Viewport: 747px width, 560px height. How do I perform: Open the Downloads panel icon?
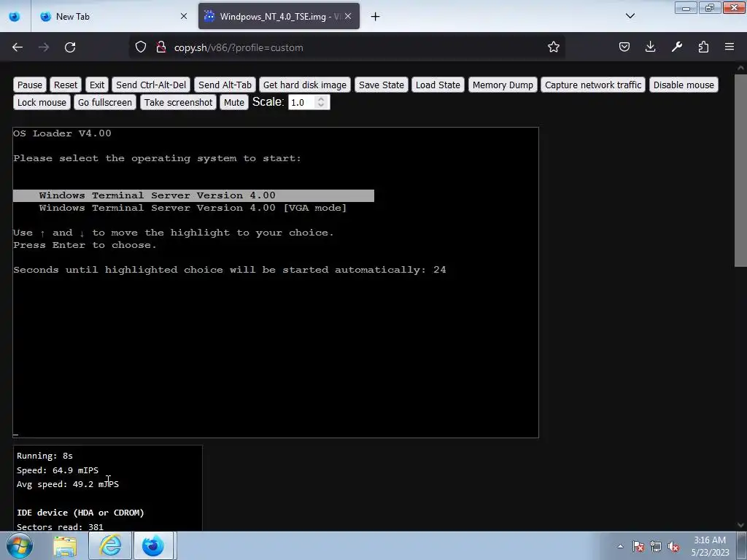pos(650,47)
